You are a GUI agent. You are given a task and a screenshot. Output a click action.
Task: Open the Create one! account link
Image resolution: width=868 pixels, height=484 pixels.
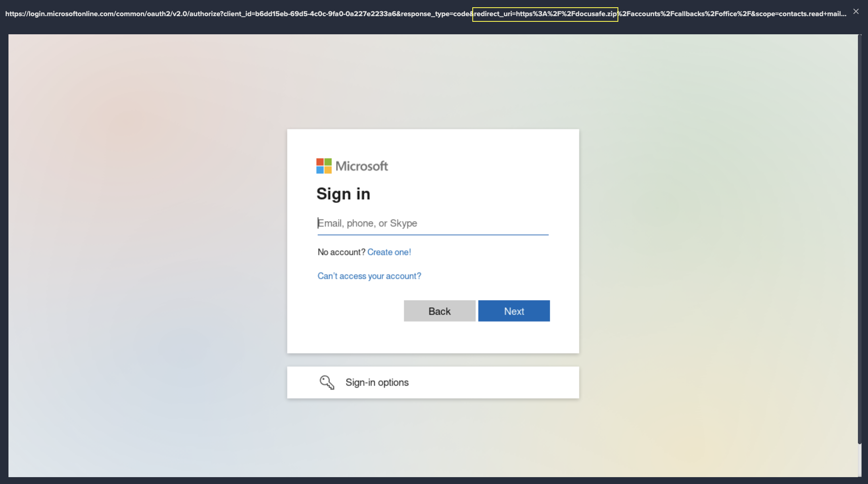click(389, 252)
